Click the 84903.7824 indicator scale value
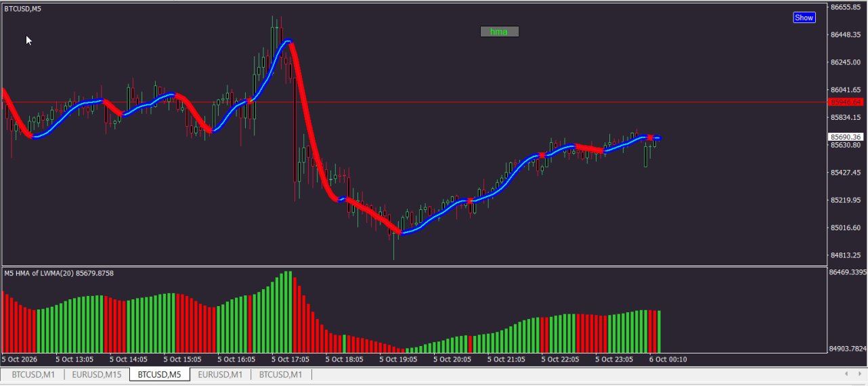This screenshot has height=386, width=868. 848,349
